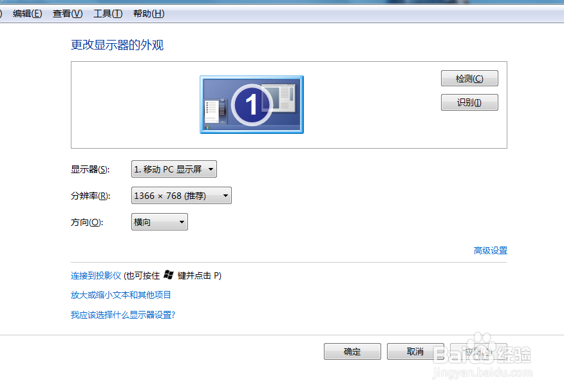Click the 更改显示器的外观 heading text
This screenshot has height=392, width=564.
point(117,45)
